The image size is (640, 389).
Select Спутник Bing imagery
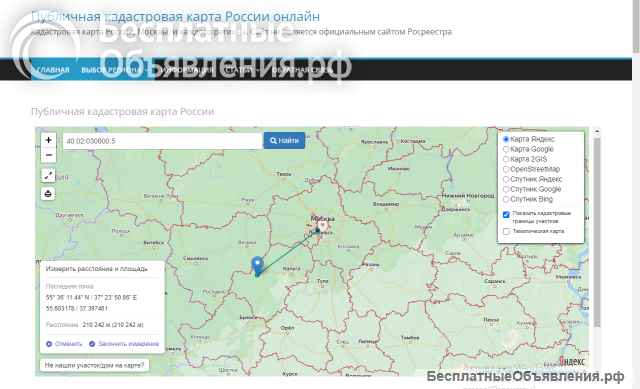[506, 199]
